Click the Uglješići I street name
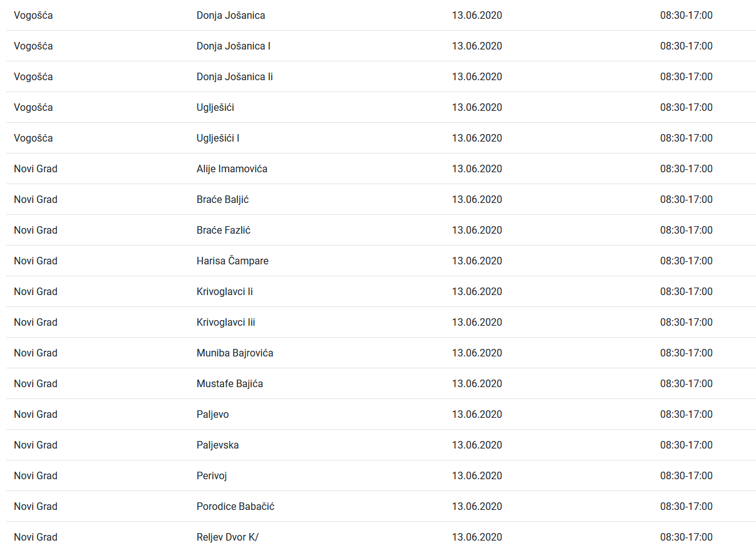 tap(218, 138)
